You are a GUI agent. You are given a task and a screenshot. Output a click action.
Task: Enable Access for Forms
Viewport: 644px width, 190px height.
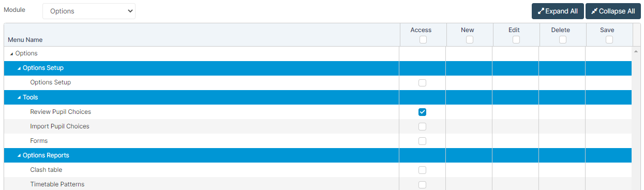click(x=422, y=141)
